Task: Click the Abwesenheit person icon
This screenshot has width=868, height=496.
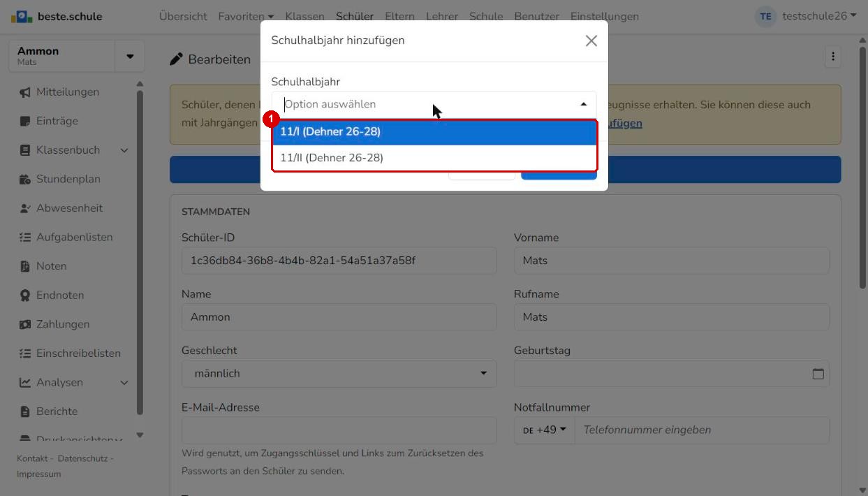Action: pos(25,208)
